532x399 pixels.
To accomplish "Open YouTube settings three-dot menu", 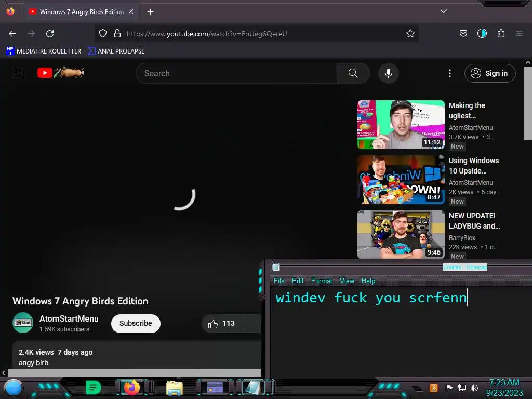I will coord(450,73).
